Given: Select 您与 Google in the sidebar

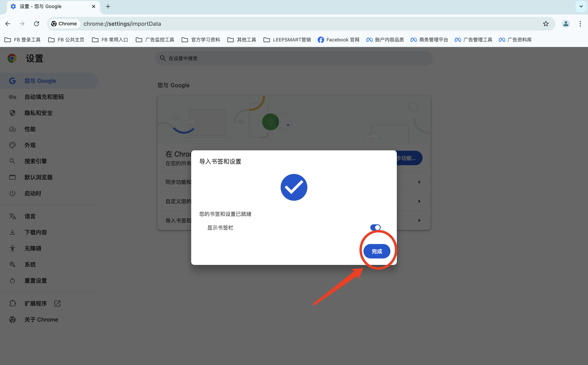Looking at the screenshot, I should click(x=49, y=81).
